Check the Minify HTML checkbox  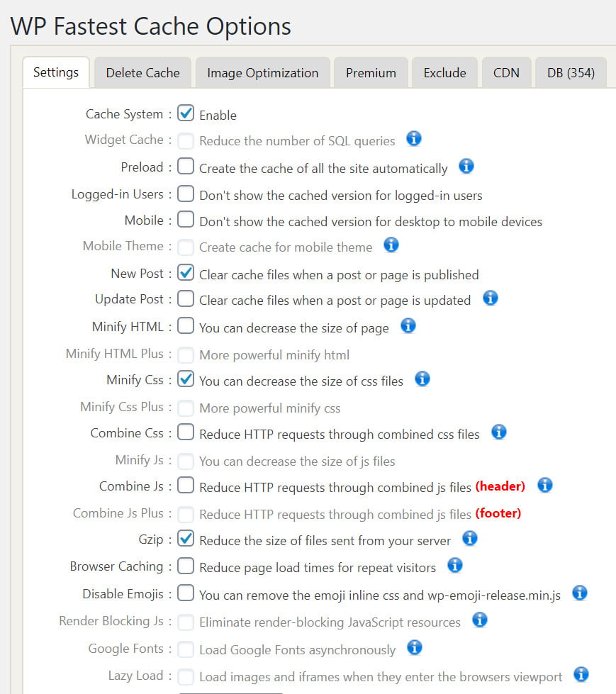pos(186,326)
